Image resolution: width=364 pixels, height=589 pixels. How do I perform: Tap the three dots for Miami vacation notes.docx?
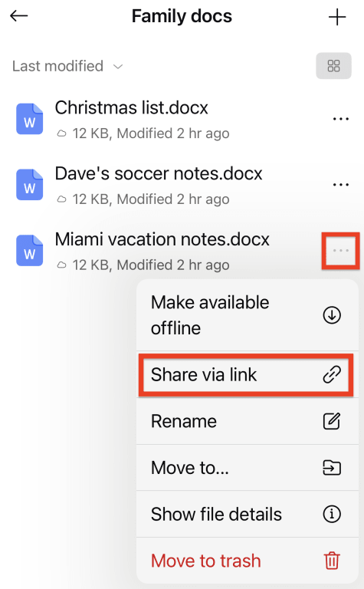point(341,251)
